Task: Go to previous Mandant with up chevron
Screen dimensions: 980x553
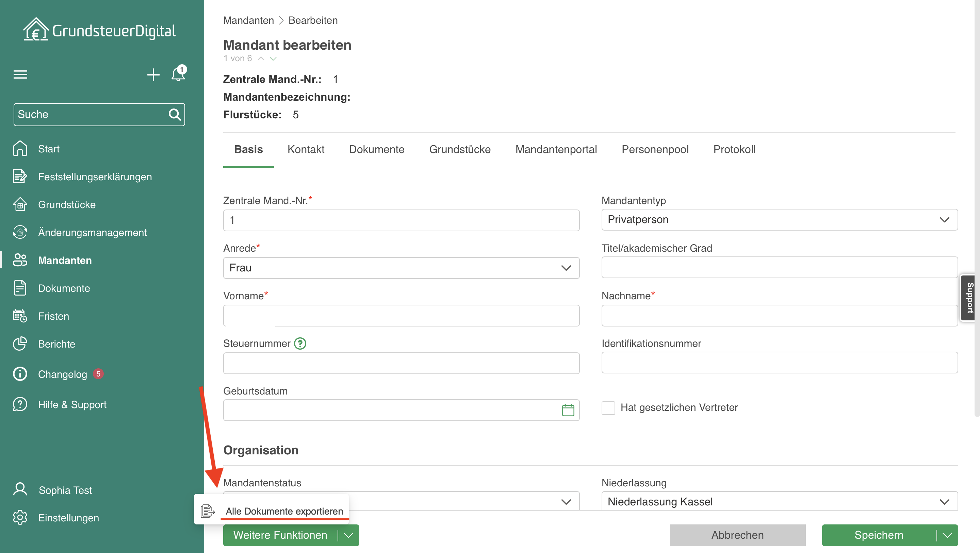Action: (x=261, y=58)
